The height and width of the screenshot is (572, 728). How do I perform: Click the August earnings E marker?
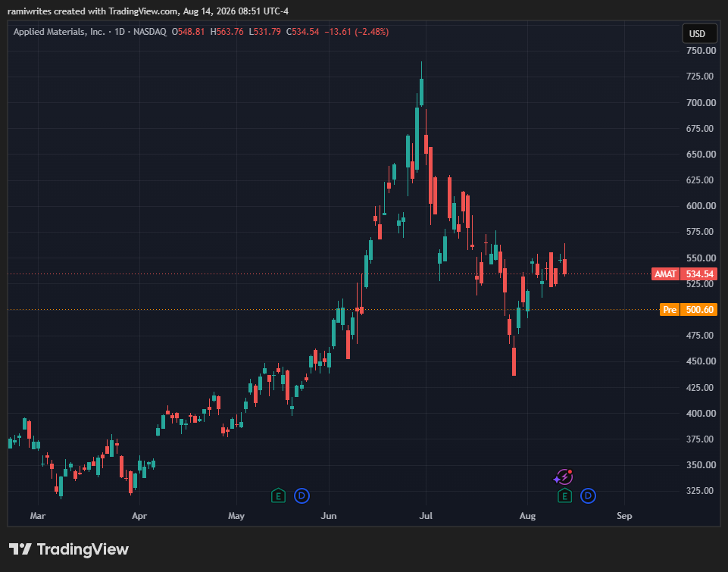564,495
